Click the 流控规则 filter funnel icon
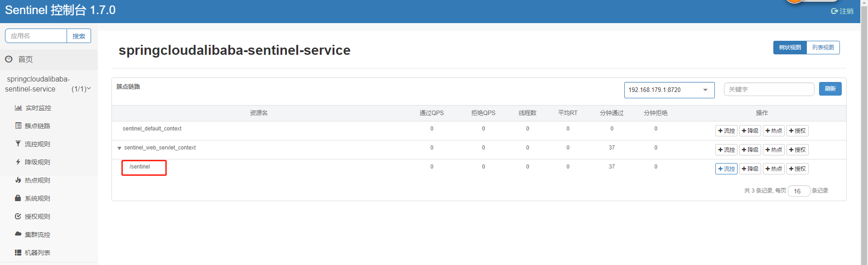This screenshot has width=868, height=265. 18,144
